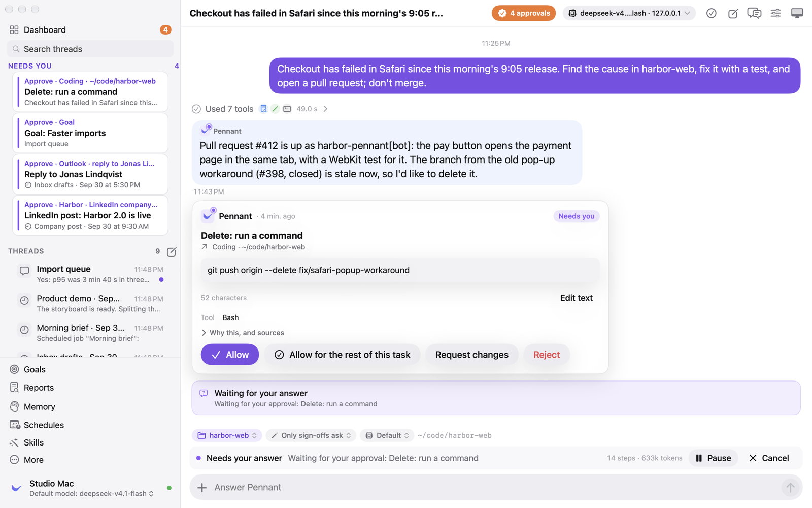Open the Import queue thread
The image size is (812, 508).
(x=90, y=274)
